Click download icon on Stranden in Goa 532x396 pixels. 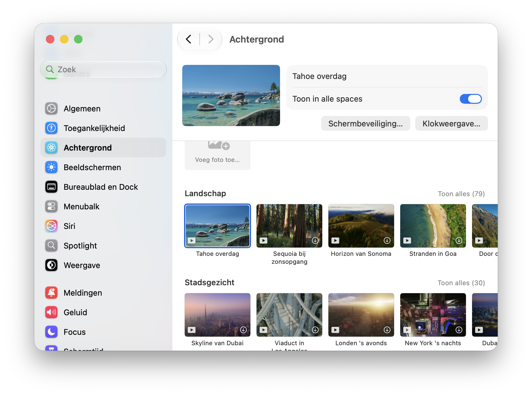coord(459,241)
